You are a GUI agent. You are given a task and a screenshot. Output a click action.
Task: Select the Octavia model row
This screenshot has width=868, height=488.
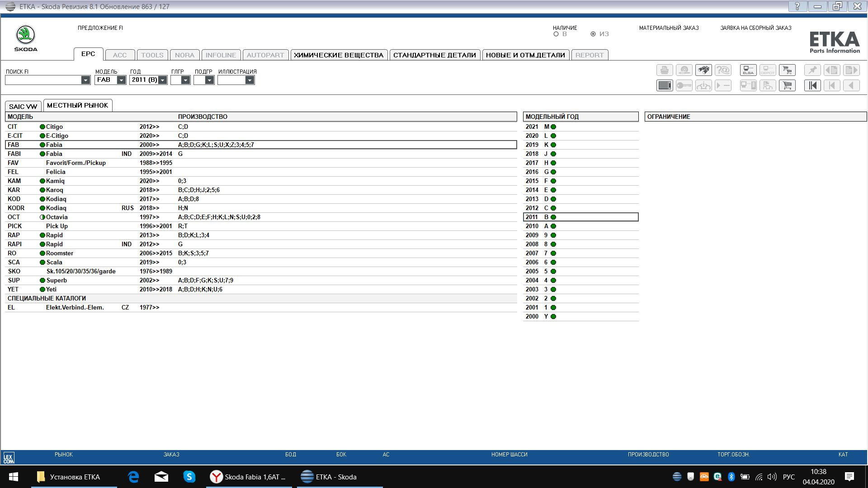(57, 217)
